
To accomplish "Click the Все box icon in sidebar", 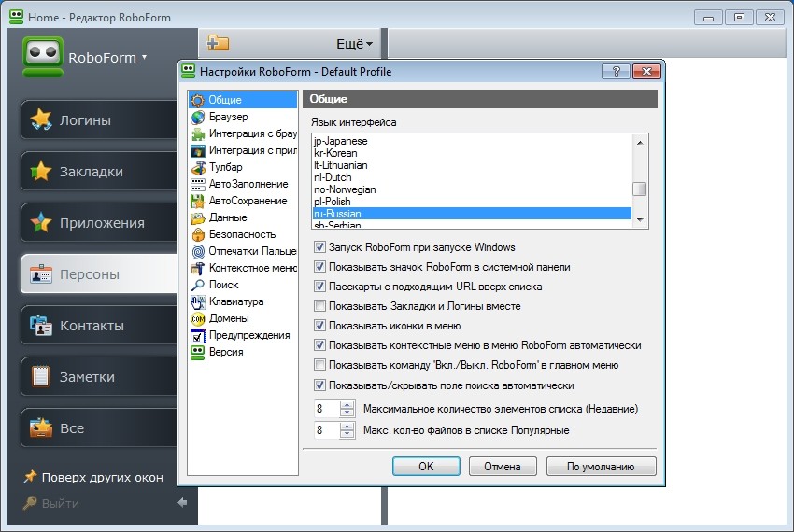I will pyautogui.click(x=41, y=427).
